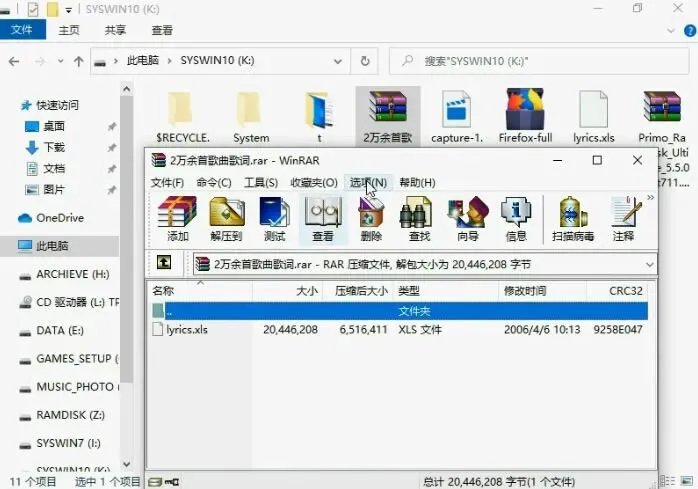Sort by Packed size (压缩后大小) column

[358, 291]
